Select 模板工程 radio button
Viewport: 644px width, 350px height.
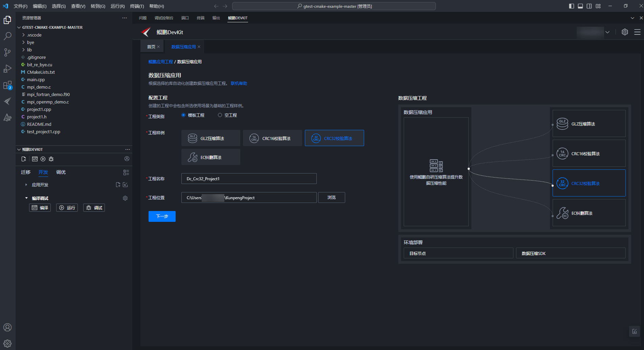pos(183,115)
